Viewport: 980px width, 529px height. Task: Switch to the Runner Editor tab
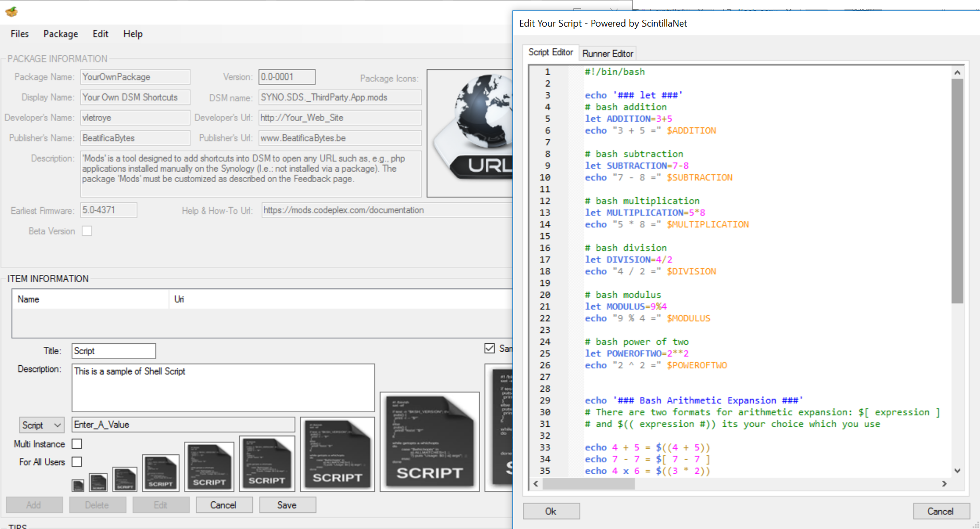point(607,53)
